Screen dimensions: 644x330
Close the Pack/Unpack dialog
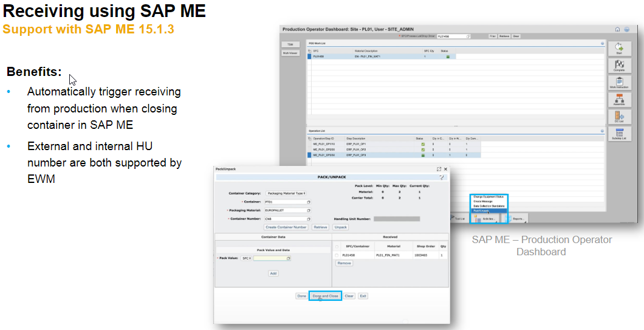(445, 169)
